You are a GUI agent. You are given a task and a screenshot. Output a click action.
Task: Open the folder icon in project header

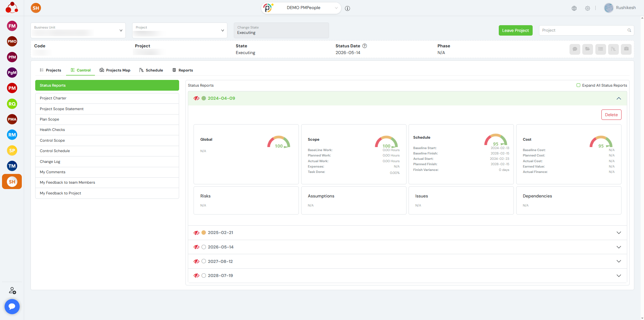587,49
